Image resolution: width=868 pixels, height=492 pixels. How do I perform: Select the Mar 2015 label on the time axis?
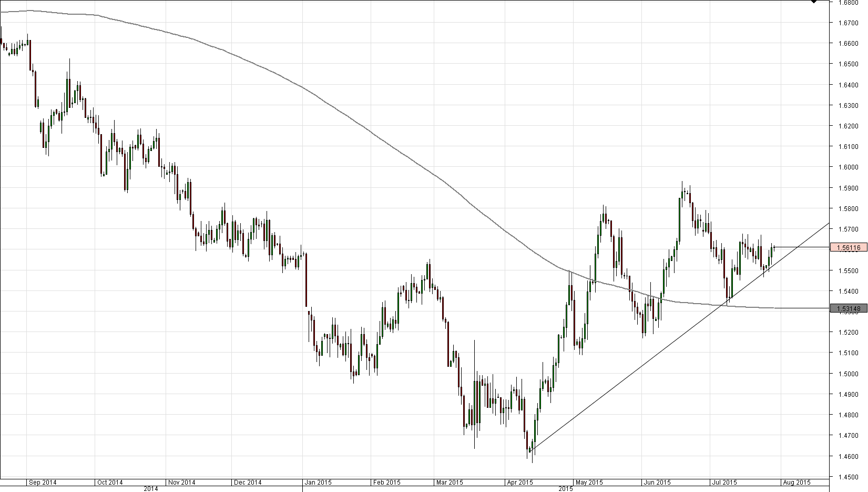pos(449,482)
